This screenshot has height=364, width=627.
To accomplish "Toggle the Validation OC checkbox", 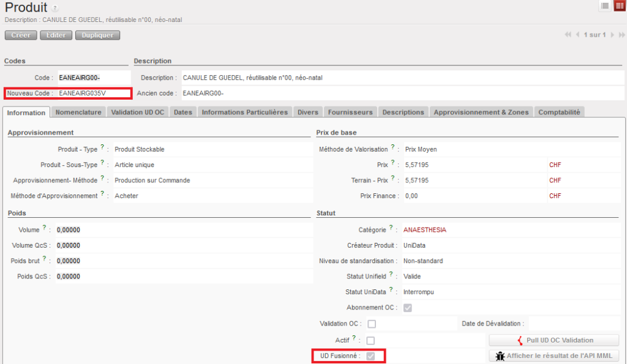I will (372, 324).
